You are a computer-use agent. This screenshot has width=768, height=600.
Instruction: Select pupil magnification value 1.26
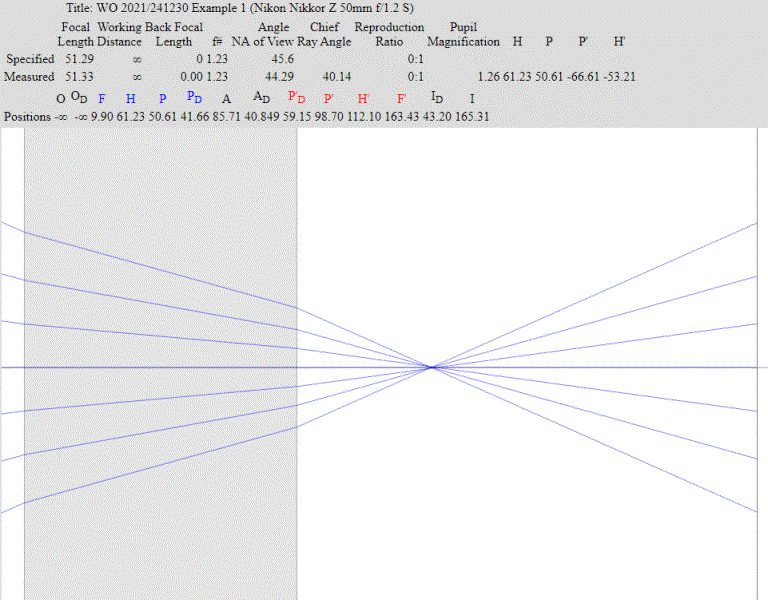[489, 77]
